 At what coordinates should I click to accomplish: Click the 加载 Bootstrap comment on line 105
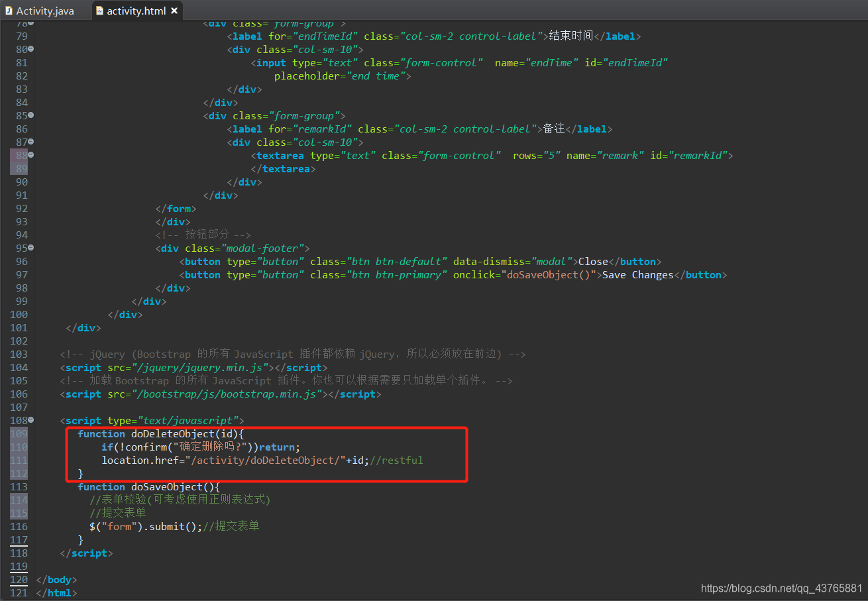286,381
